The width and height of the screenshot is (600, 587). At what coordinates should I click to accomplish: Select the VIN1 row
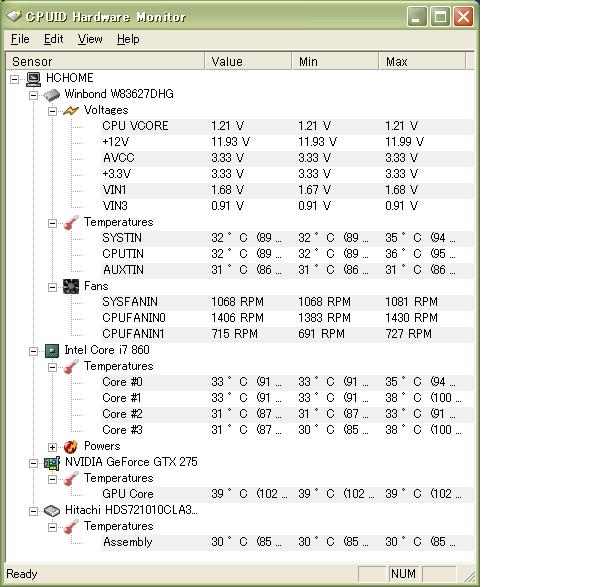pyautogui.click(x=287, y=190)
